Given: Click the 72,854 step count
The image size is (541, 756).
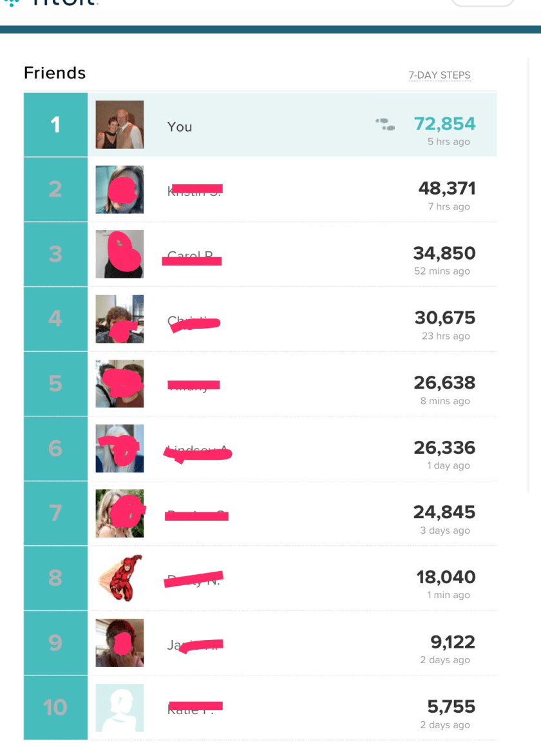Looking at the screenshot, I should click(444, 124).
